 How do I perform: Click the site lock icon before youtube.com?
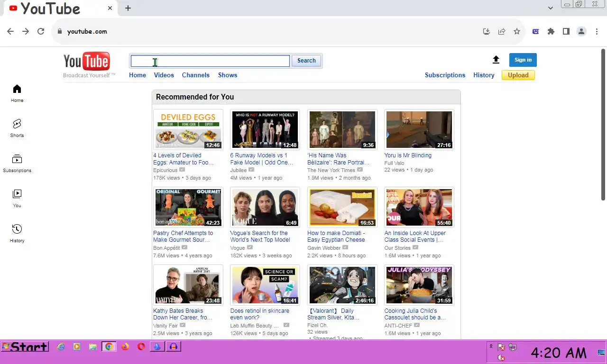(x=59, y=31)
